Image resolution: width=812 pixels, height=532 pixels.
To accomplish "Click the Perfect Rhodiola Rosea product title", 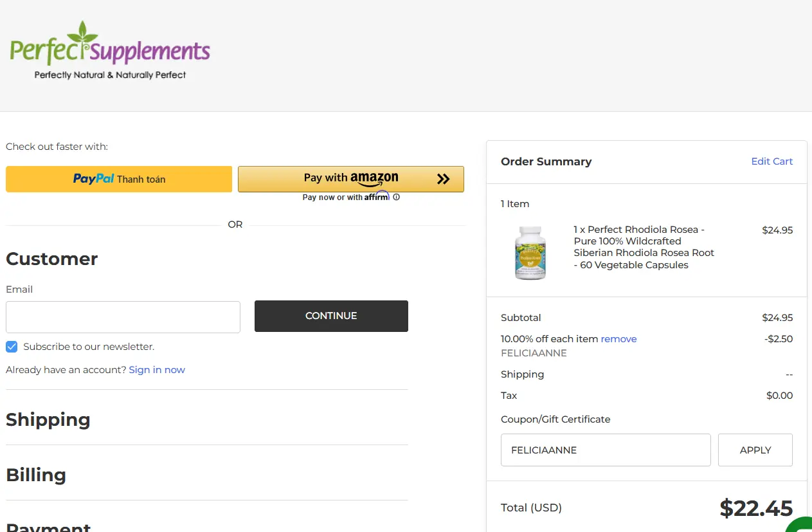I will click(x=644, y=247).
